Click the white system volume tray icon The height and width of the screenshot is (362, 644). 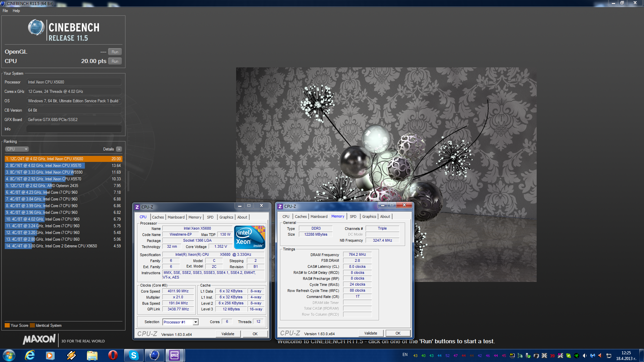(x=585, y=356)
